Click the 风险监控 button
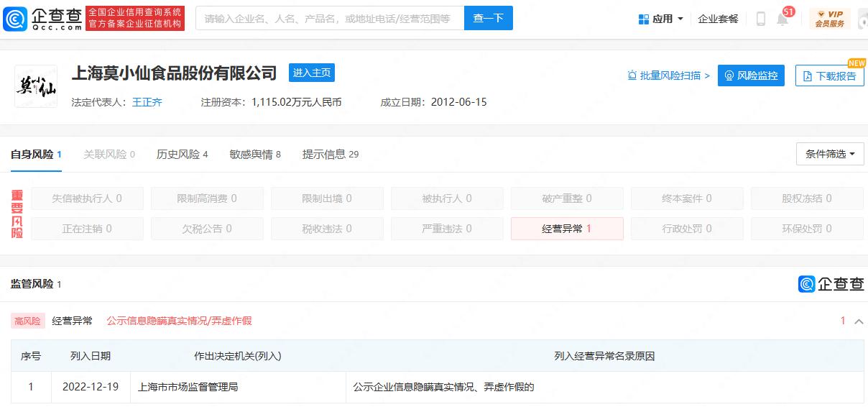The width and height of the screenshot is (868, 407). [751, 76]
